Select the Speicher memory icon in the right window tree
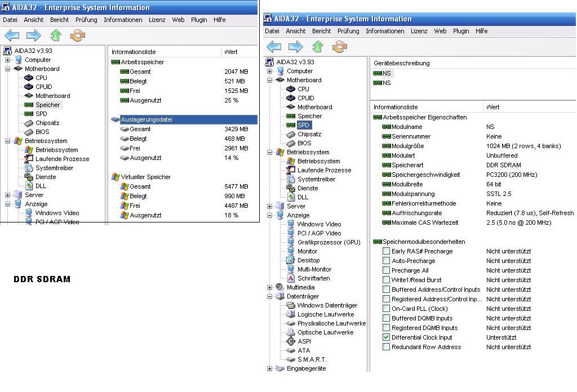Image resolution: width=577 pixels, height=392 pixels. [x=291, y=116]
